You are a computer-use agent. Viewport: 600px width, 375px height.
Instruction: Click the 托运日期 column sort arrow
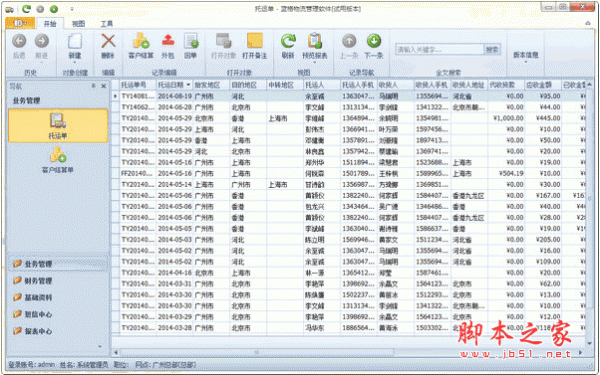(189, 85)
